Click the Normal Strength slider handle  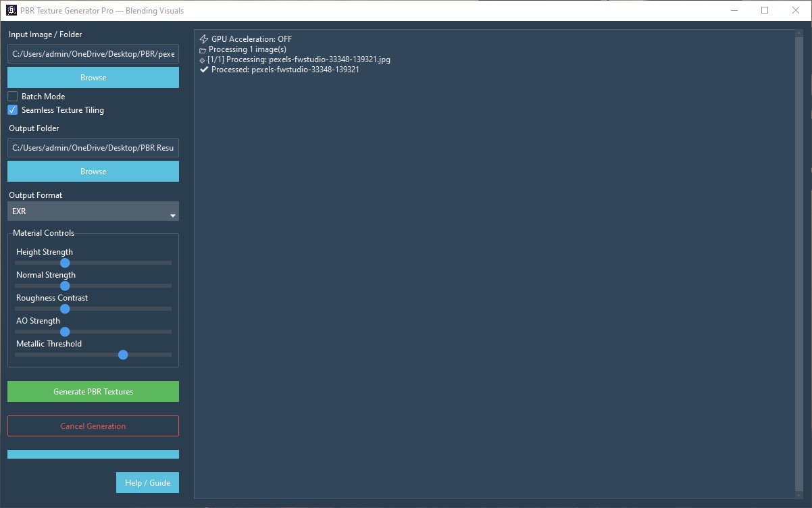point(65,286)
